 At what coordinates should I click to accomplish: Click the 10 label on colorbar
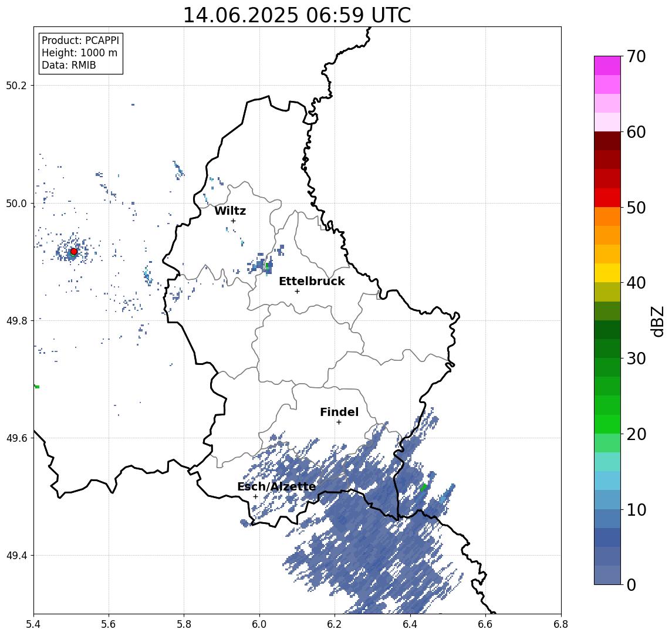pos(636,509)
